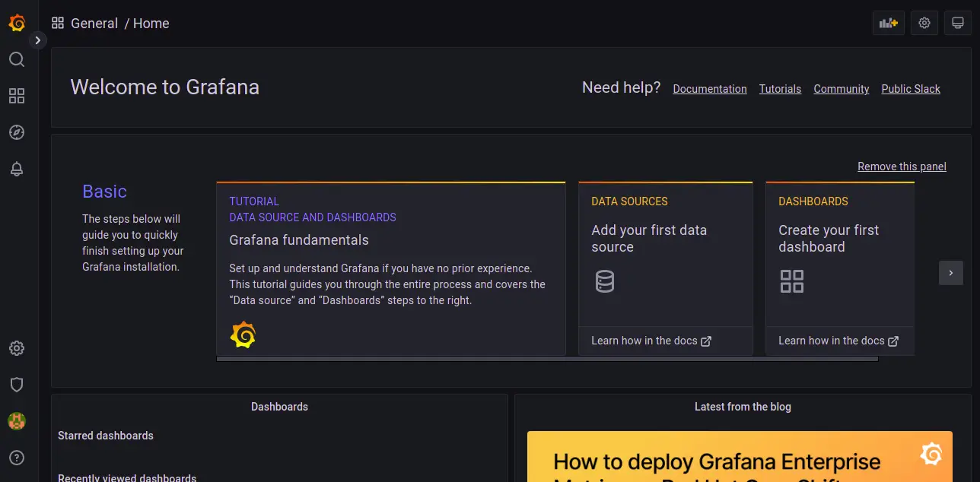Click the Need help? text
Image resolution: width=980 pixels, height=482 pixels.
(621, 87)
